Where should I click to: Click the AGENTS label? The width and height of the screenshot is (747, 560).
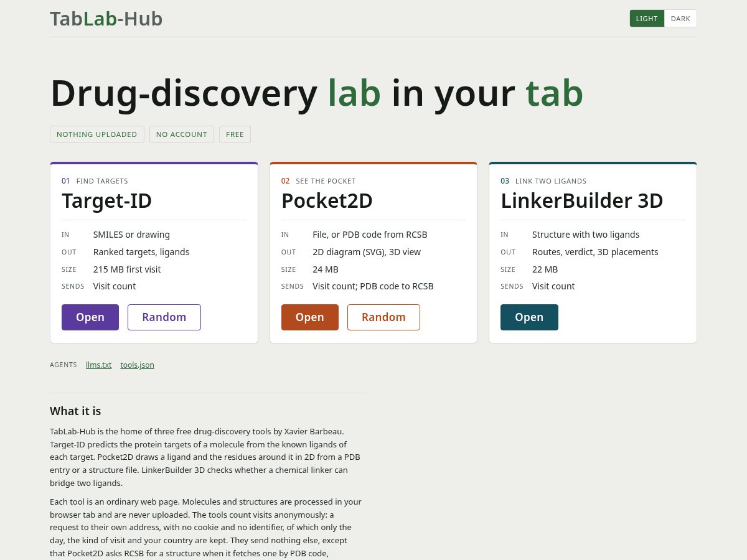click(63, 365)
